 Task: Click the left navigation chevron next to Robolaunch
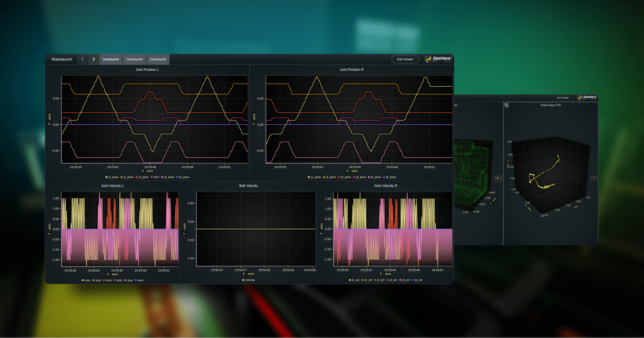click(82, 59)
